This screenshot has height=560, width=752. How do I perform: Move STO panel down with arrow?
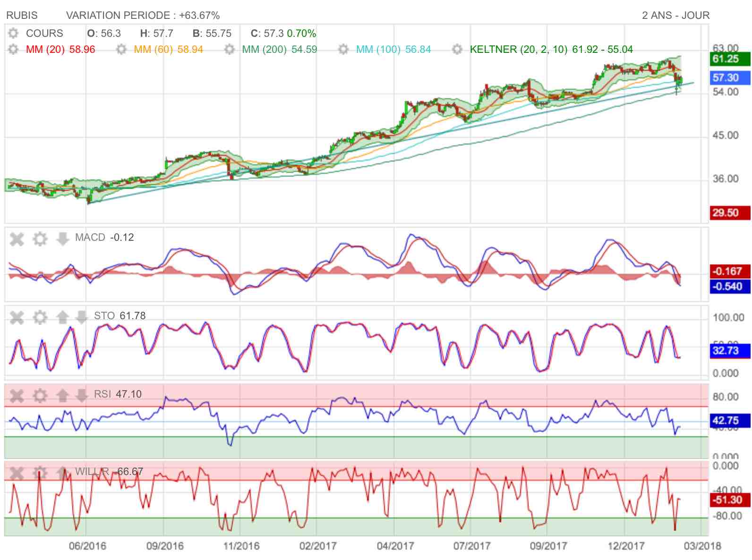pos(81,317)
